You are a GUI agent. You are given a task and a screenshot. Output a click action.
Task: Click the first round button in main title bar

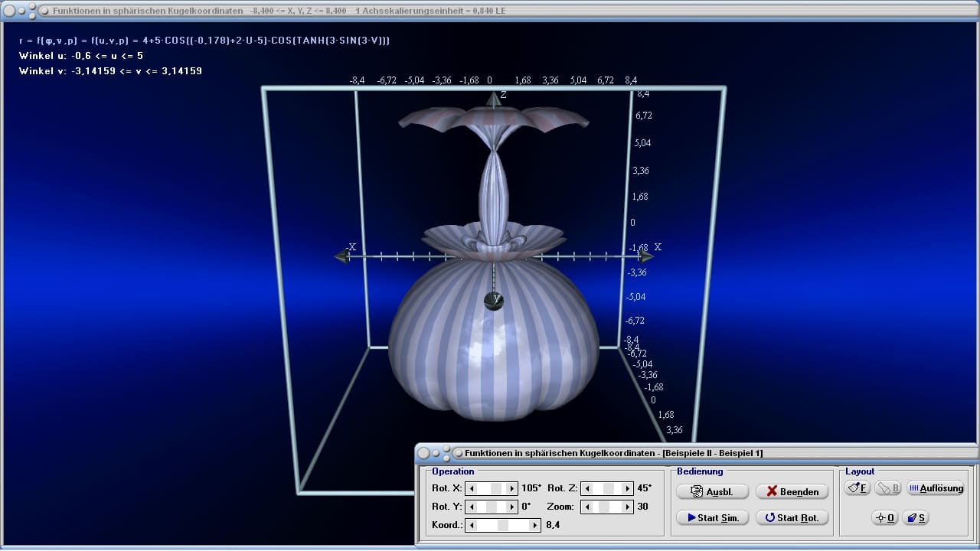(11, 11)
